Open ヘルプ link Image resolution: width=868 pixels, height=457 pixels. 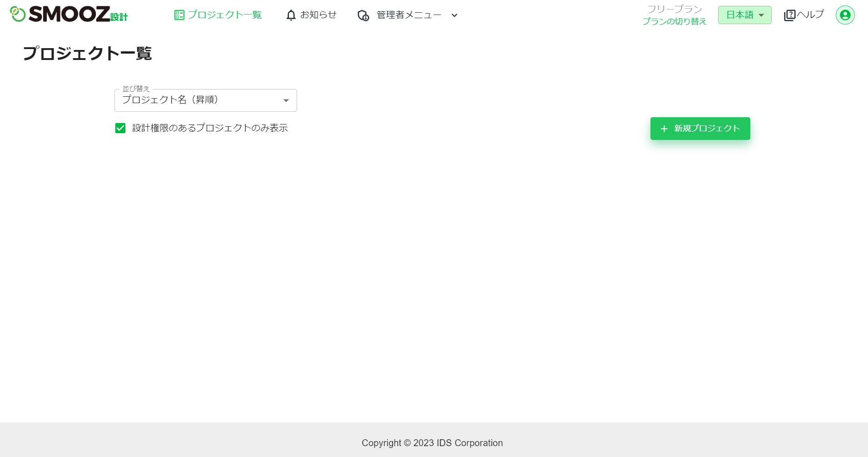coord(810,15)
